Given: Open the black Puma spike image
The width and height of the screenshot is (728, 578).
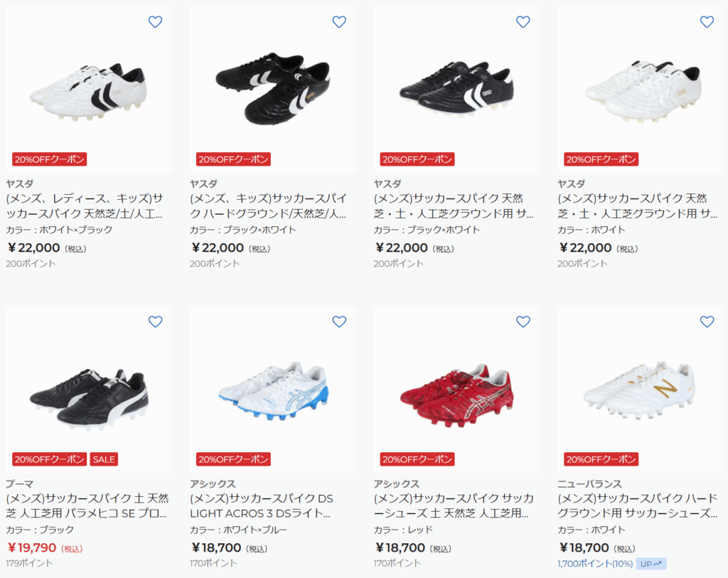Looking at the screenshot, I should click(89, 390).
